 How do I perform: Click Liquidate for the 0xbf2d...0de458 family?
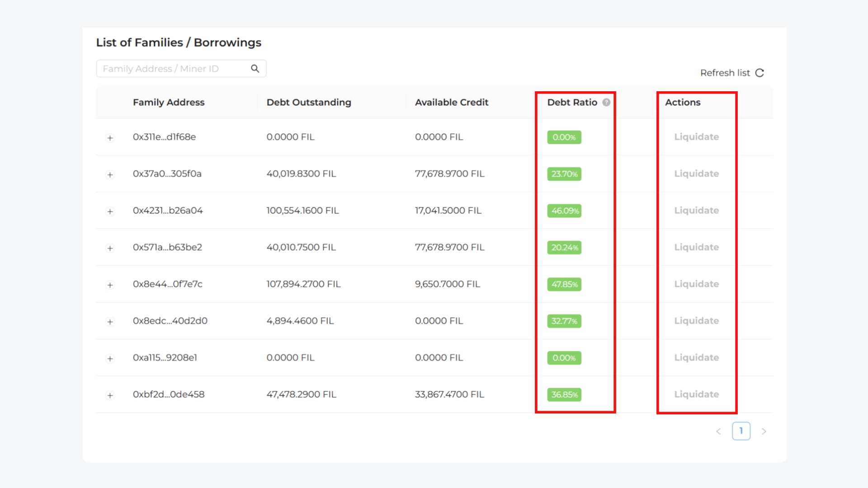pos(696,394)
